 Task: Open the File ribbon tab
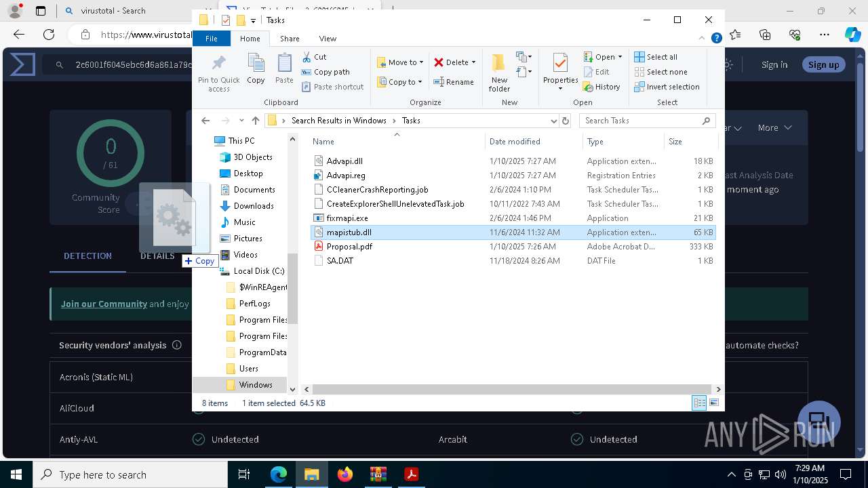coord(212,39)
